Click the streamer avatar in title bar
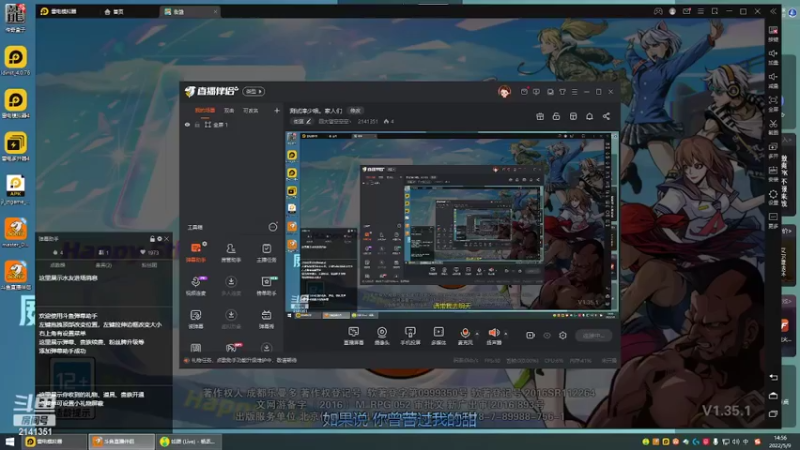 (x=504, y=92)
